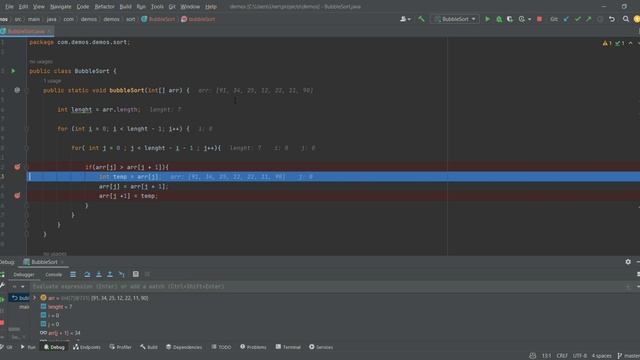Click the UTF-8 encoding status bar entry
Image resolution: width=640 pixels, height=360 pixels.
(579, 356)
